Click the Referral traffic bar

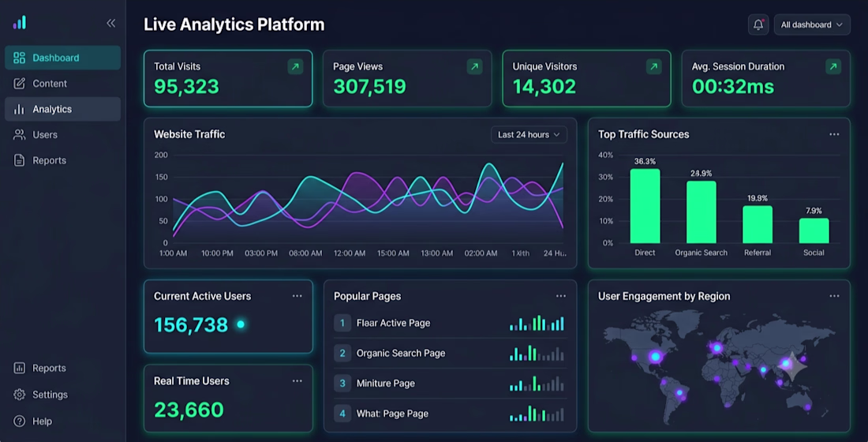[758, 224]
